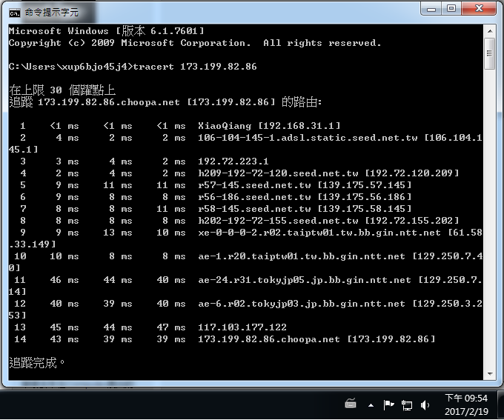Image resolution: width=504 pixels, height=420 pixels.
Task: Click the prompt path C:\Users\xup6bjo45j4>
Action: (70, 67)
